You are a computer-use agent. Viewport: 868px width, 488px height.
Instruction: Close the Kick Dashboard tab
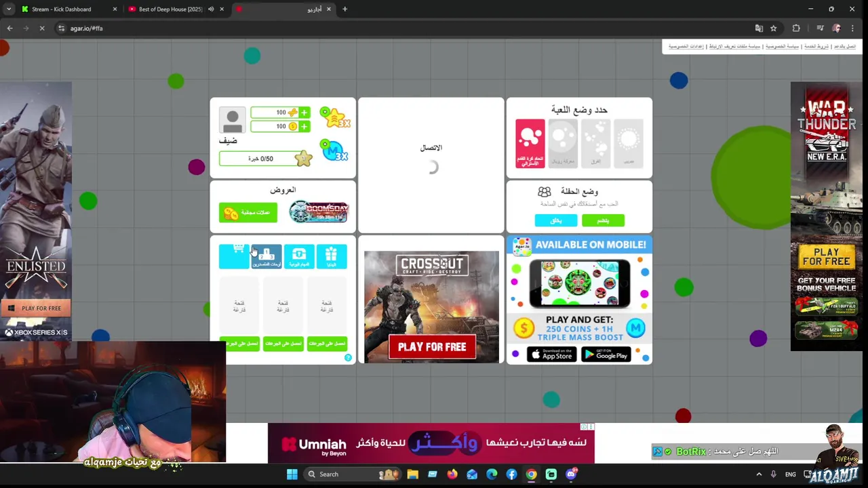[x=115, y=9]
